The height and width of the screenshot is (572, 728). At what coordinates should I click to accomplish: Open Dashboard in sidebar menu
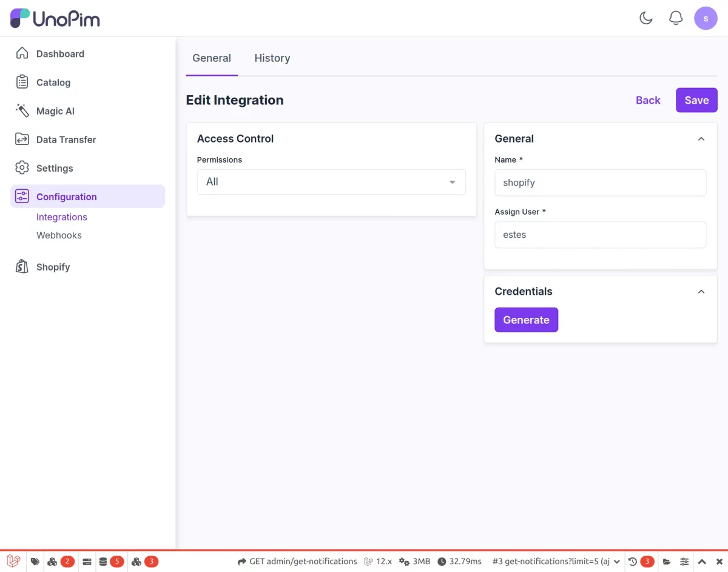tap(87, 53)
